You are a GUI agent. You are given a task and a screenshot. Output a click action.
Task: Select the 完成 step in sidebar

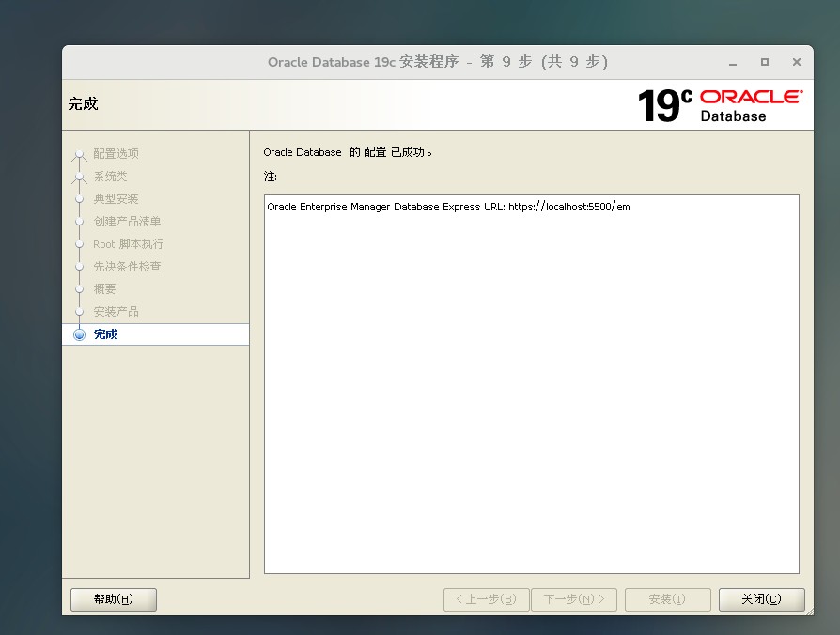pos(155,334)
